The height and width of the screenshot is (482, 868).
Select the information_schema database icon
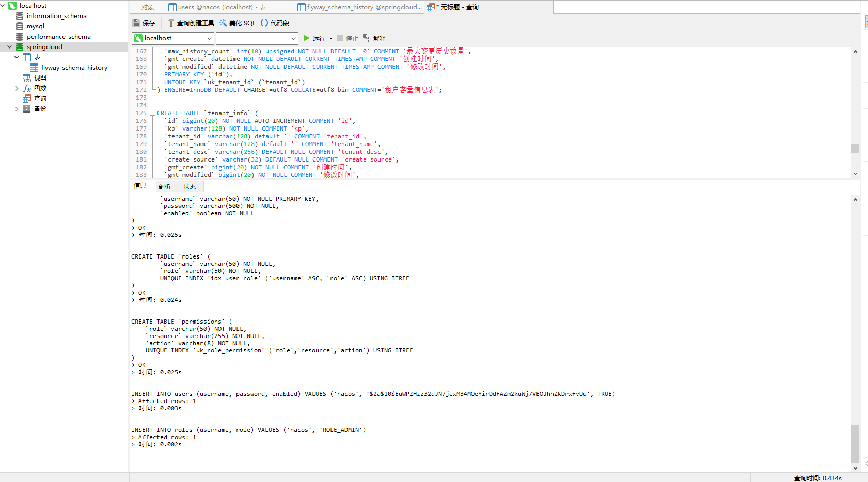(x=20, y=16)
